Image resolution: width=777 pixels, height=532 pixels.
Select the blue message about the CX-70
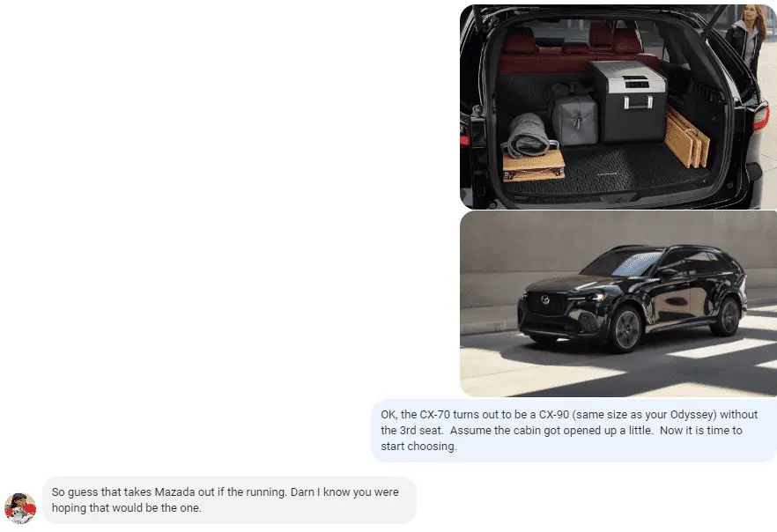click(x=573, y=431)
